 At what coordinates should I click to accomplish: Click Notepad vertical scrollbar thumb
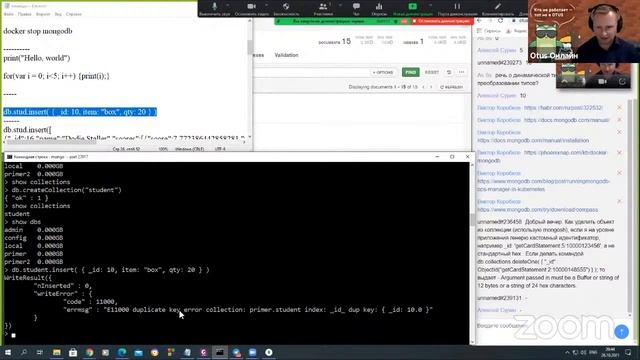pos(250,47)
